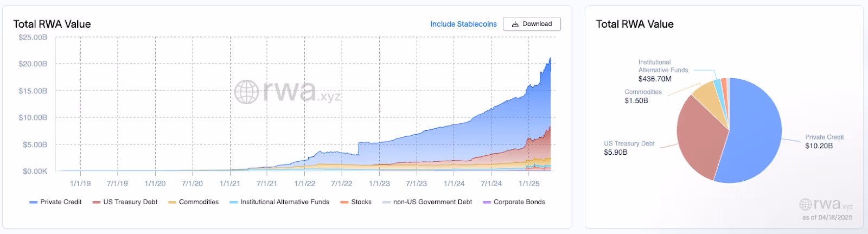Click the pie chart's Total RWA Value title
The height and width of the screenshot is (234, 868).
click(x=635, y=24)
